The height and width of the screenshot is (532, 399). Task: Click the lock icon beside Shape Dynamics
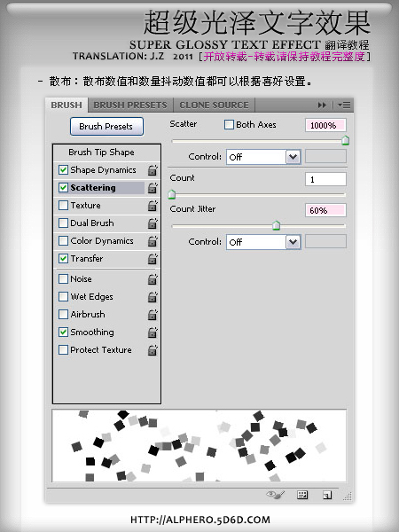click(x=153, y=170)
